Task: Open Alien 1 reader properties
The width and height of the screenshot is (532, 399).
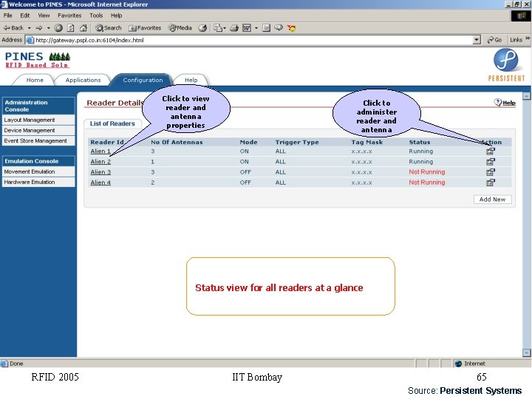Action: pyautogui.click(x=100, y=151)
